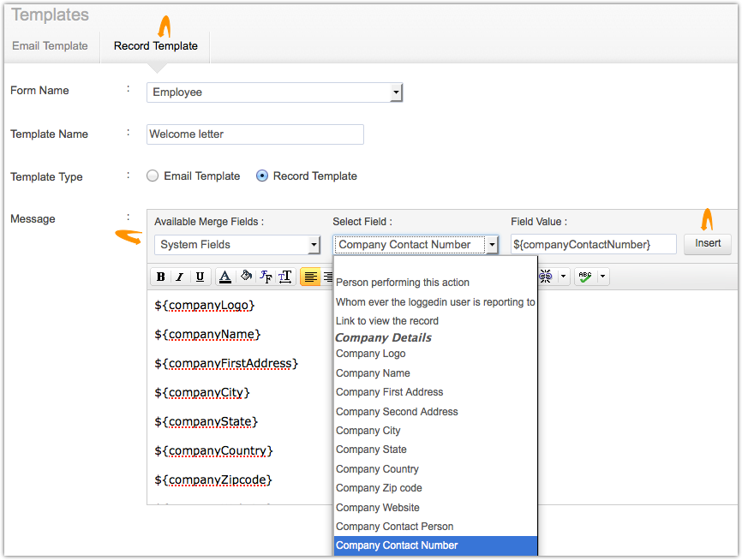Click the font size icon
Screen dimensions: 742x560
(285, 277)
